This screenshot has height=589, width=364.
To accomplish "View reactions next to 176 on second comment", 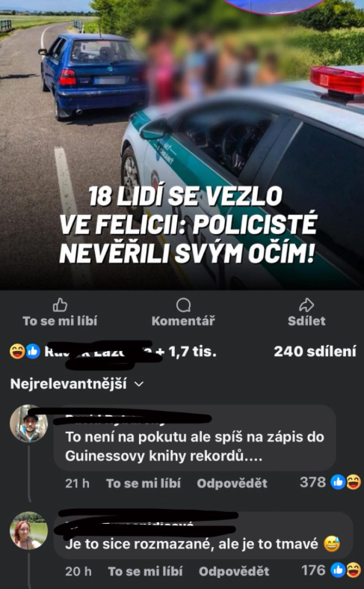I will pos(345,570).
